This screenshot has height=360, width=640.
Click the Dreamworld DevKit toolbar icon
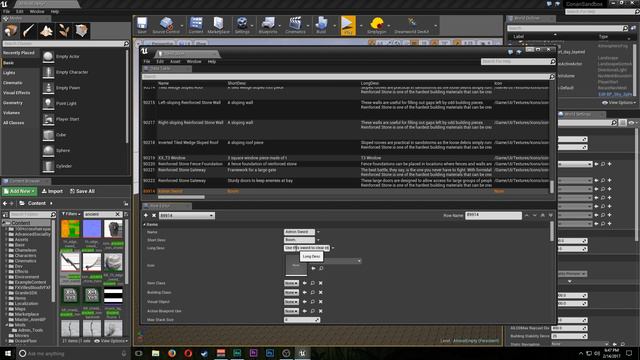coord(411,25)
